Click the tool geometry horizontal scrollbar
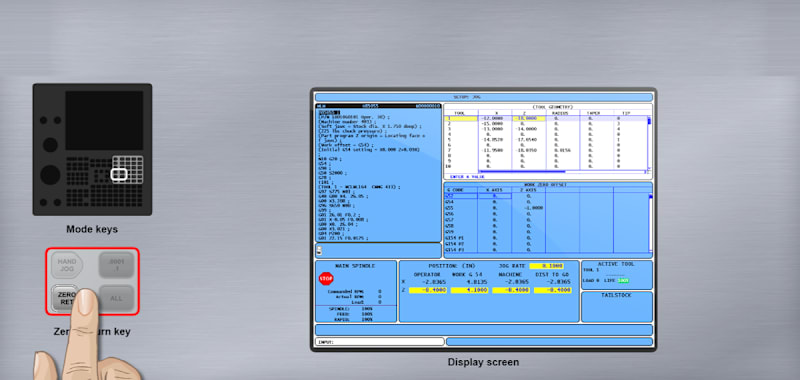Screen dimensions: 800x380 [563, 172]
